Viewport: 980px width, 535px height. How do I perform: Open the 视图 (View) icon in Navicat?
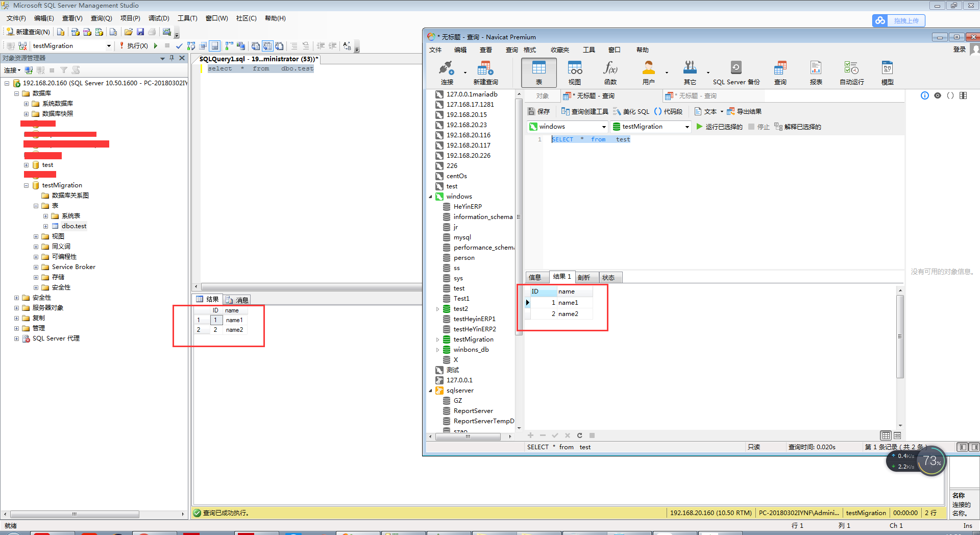coord(575,72)
